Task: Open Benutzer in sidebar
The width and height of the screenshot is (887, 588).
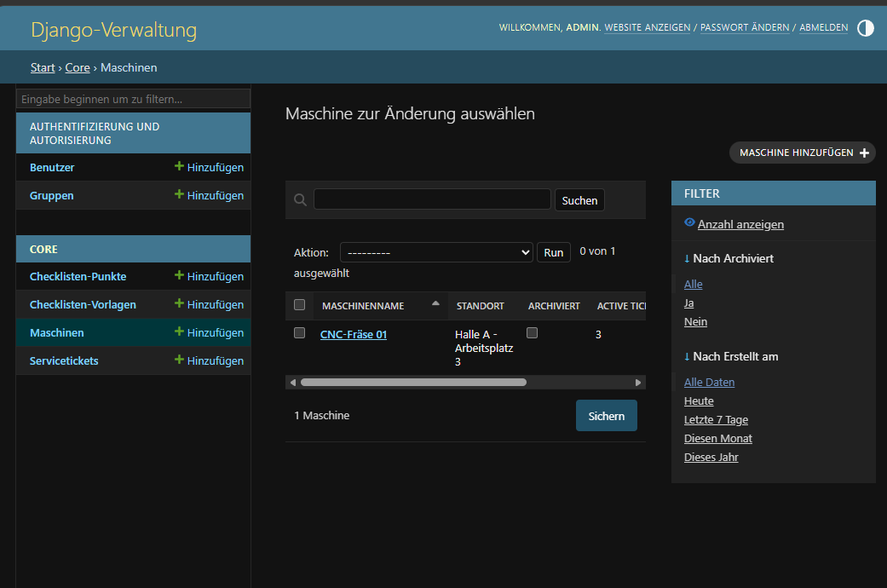Action: tap(52, 168)
